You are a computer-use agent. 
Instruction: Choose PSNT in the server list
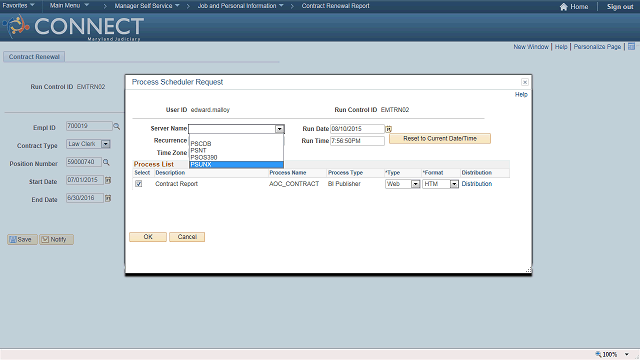(x=236, y=151)
